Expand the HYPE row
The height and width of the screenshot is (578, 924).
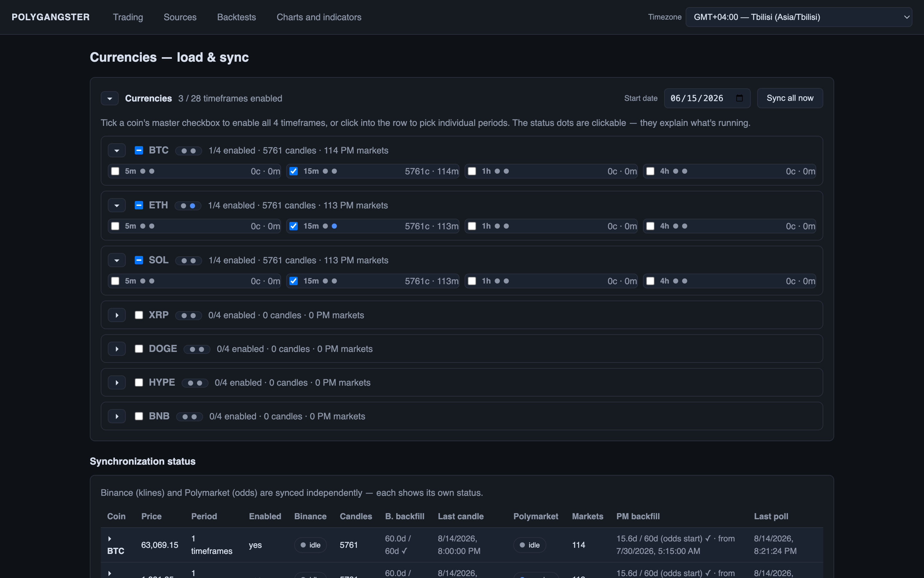117,383
